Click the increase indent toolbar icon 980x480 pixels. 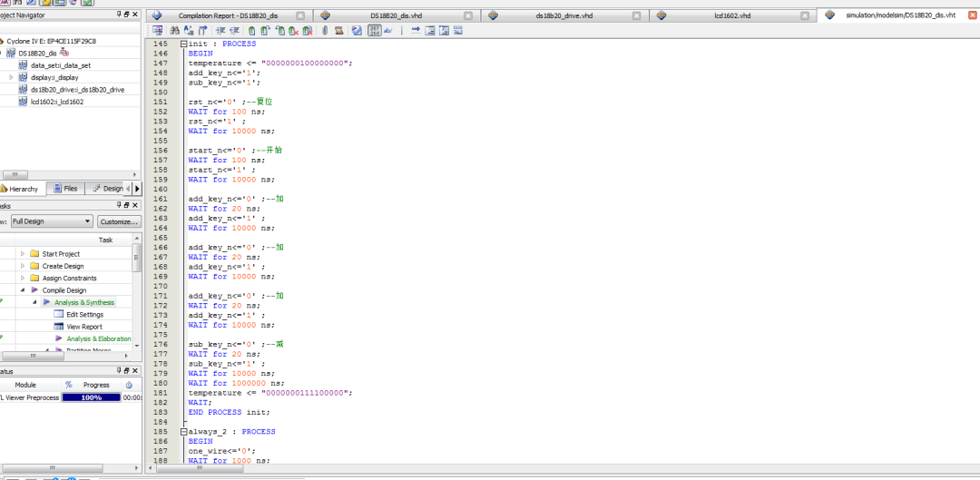tap(220, 31)
